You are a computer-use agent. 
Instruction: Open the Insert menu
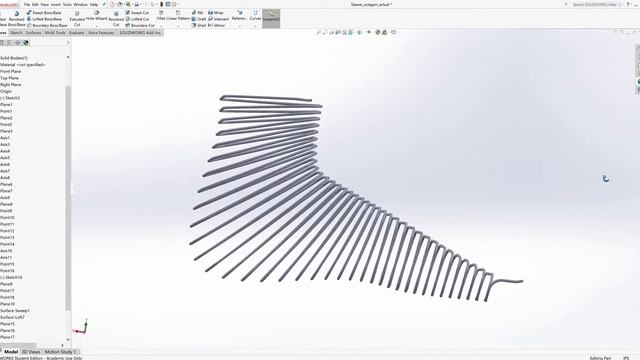click(x=56, y=4)
